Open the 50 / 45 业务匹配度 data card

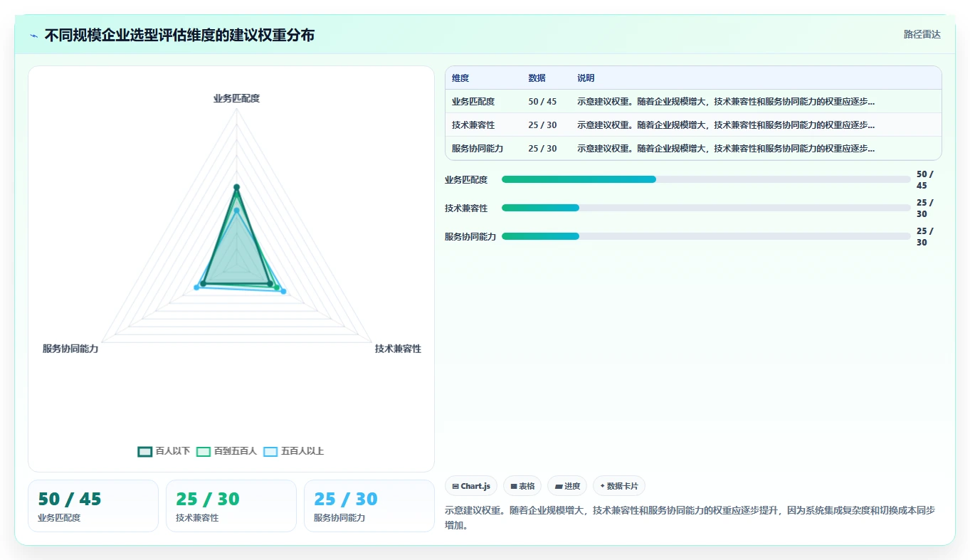pyautogui.click(x=93, y=506)
